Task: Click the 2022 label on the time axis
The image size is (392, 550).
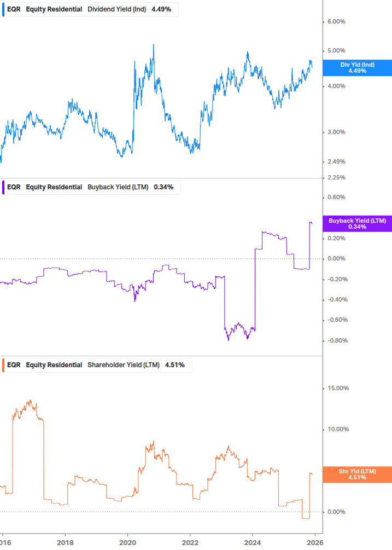Action: tap(190, 543)
